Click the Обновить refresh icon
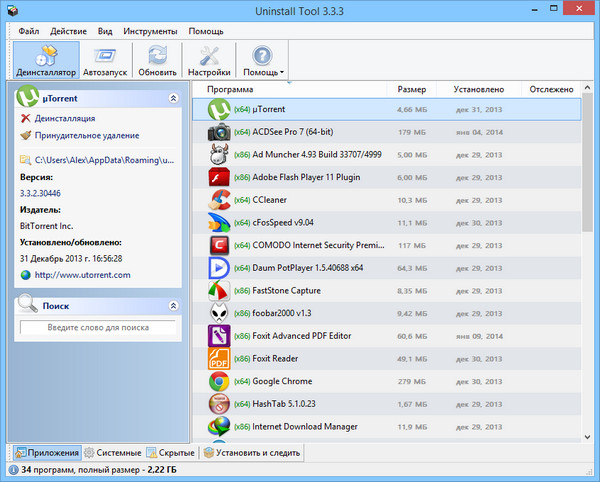Screen dimensions: 600x482 (157, 60)
